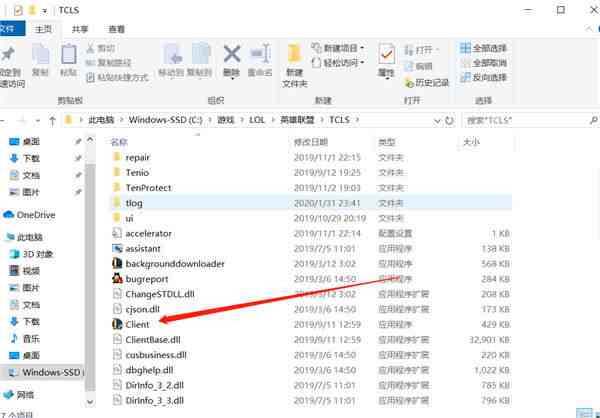Click the Move to icon

pos(171,54)
